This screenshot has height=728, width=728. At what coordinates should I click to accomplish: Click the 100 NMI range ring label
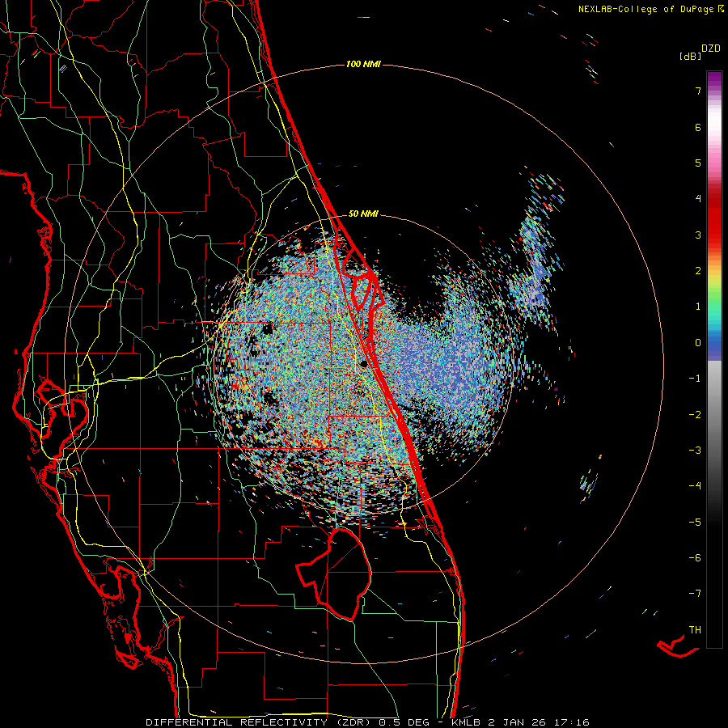point(363,64)
